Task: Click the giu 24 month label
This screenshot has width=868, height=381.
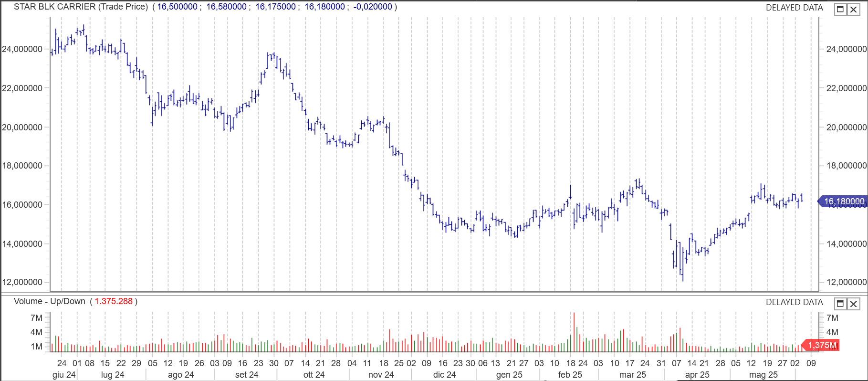Action: point(64,375)
